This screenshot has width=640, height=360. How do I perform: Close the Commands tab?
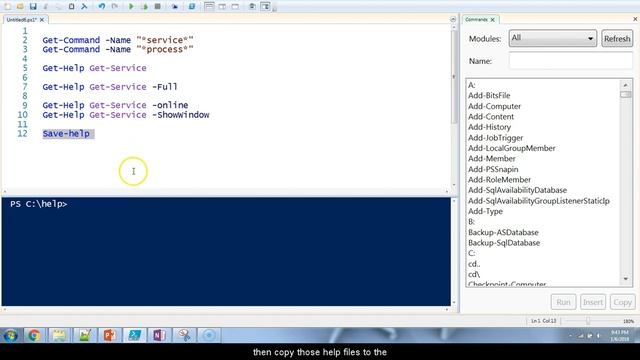tap(493, 20)
